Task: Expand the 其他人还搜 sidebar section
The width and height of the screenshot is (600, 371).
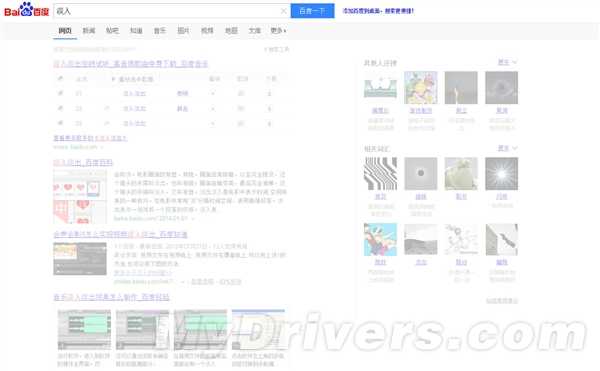Action: [x=507, y=62]
